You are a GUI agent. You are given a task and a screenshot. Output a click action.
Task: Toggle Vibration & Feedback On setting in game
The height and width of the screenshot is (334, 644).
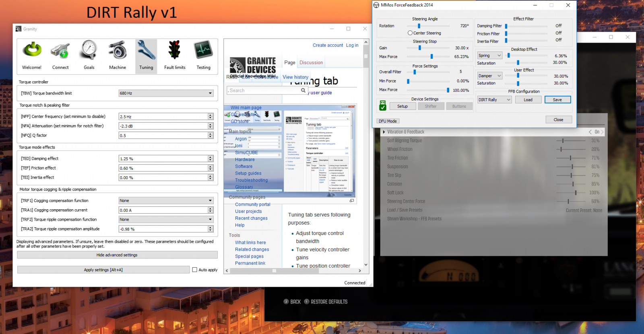pyautogui.click(x=597, y=132)
